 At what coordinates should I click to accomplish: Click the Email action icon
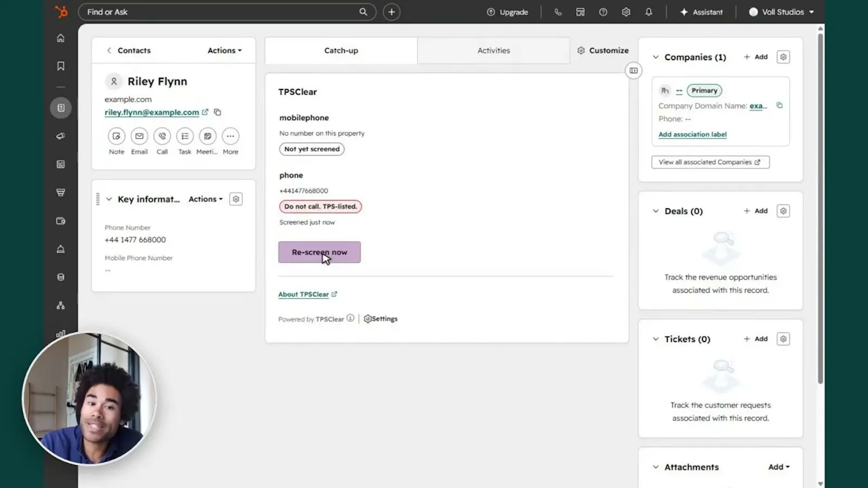click(139, 136)
